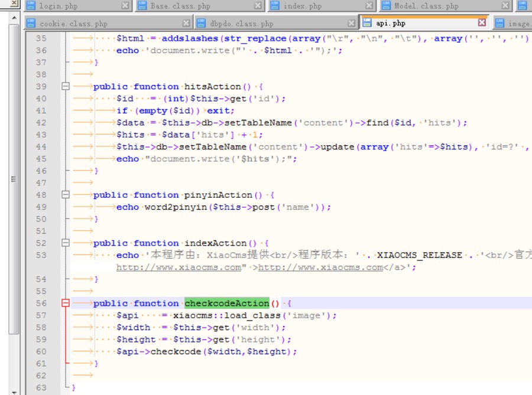This screenshot has height=395, width=532.
Task: Click the vertical scrollbar down arrow
Action: pyautogui.click(x=14, y=391)
